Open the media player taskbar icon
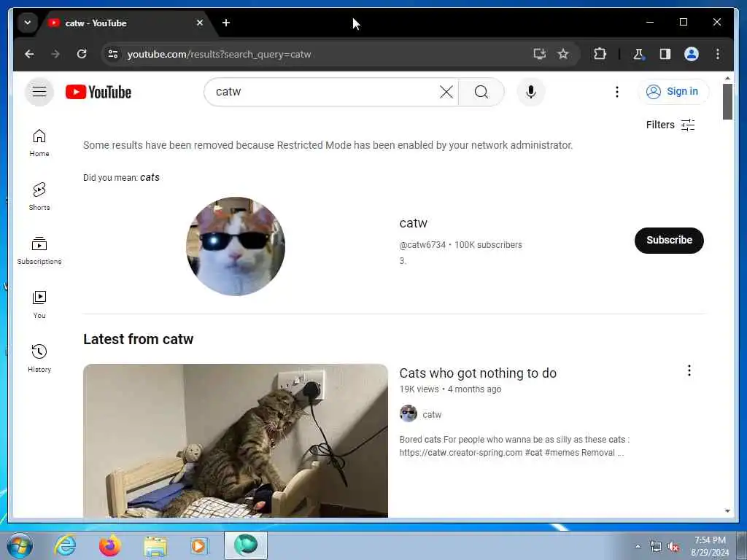The width and height of the screenshot is (747, 560). (200, 545)
